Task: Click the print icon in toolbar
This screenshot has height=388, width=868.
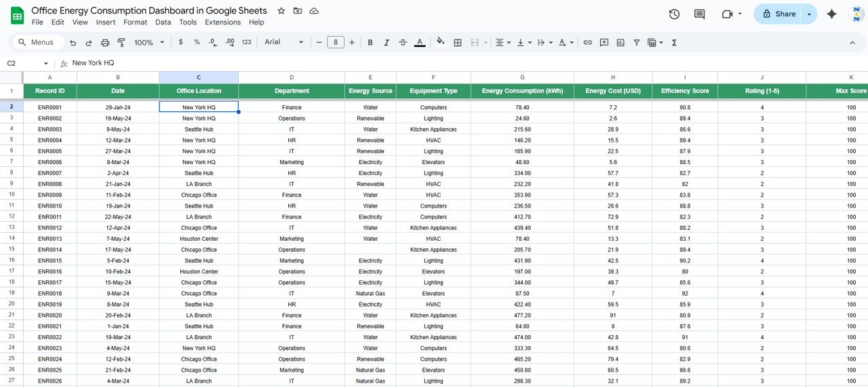Action: click(105, 42)
